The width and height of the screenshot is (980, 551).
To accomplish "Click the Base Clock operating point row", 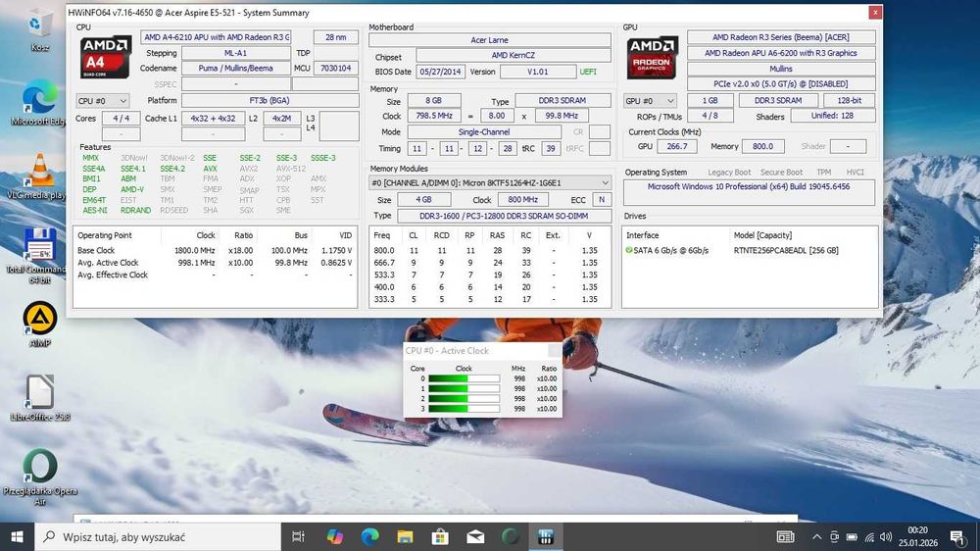I will click(x=215, y=250).
